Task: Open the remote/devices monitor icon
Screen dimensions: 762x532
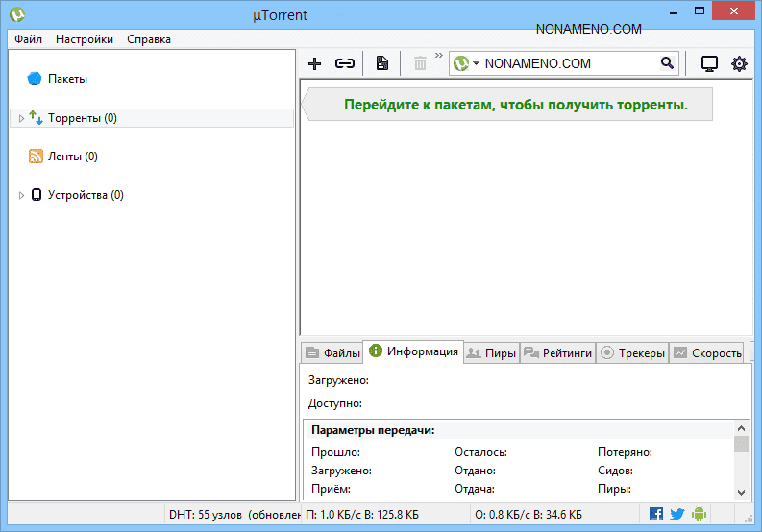Action: [x=709, y=63]
